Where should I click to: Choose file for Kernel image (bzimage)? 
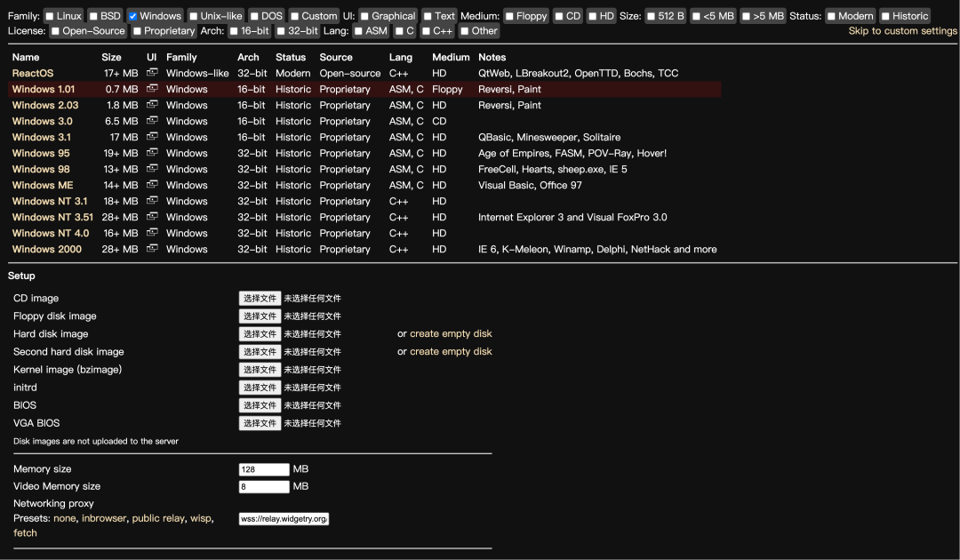pos(260,369)
